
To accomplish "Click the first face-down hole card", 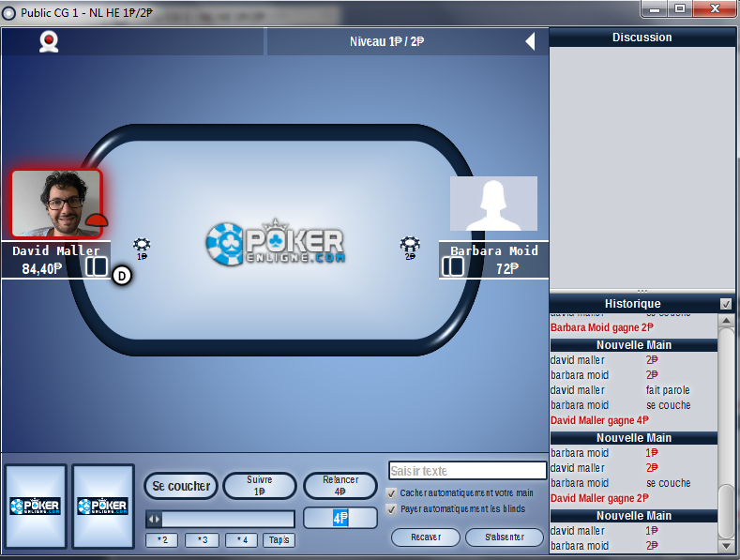I will [36, 507].
